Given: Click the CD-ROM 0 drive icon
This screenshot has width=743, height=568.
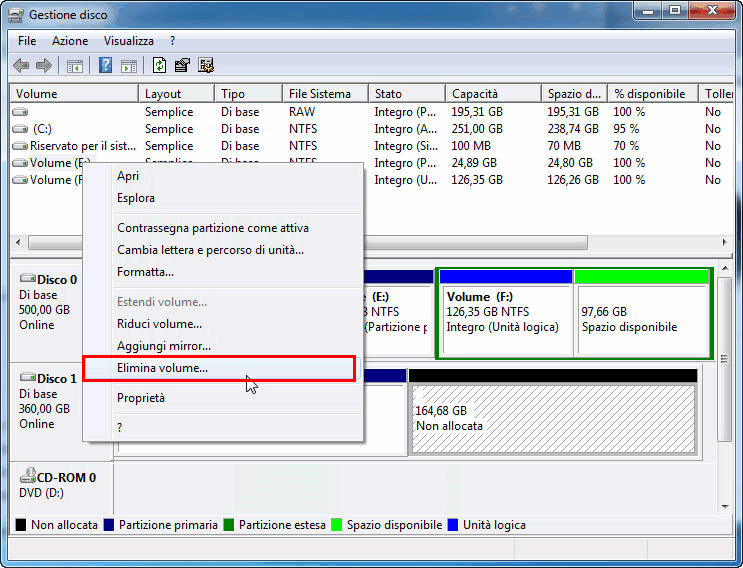Looking at the screenshot, I should 28,475.
